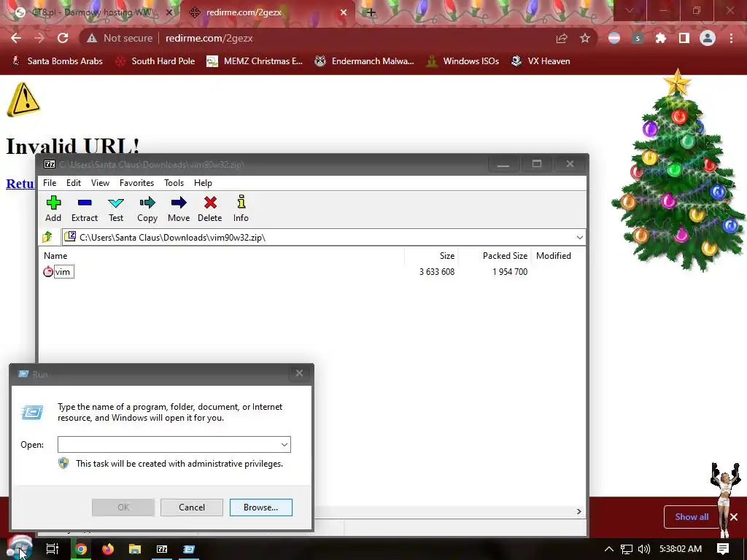Open File Explorer from the taskbar
Image resolution: width=747 pixels, height=560 pixels.
(x=135, y=549)
